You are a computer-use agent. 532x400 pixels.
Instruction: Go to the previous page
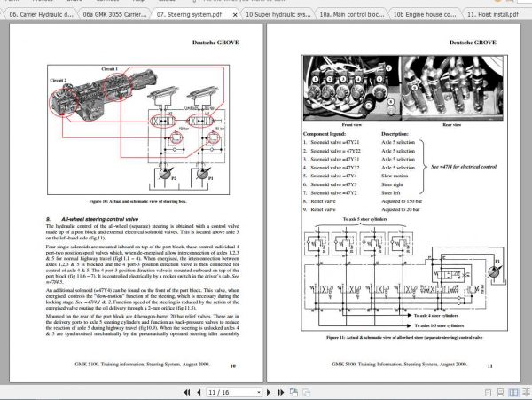tap(199, 393)
